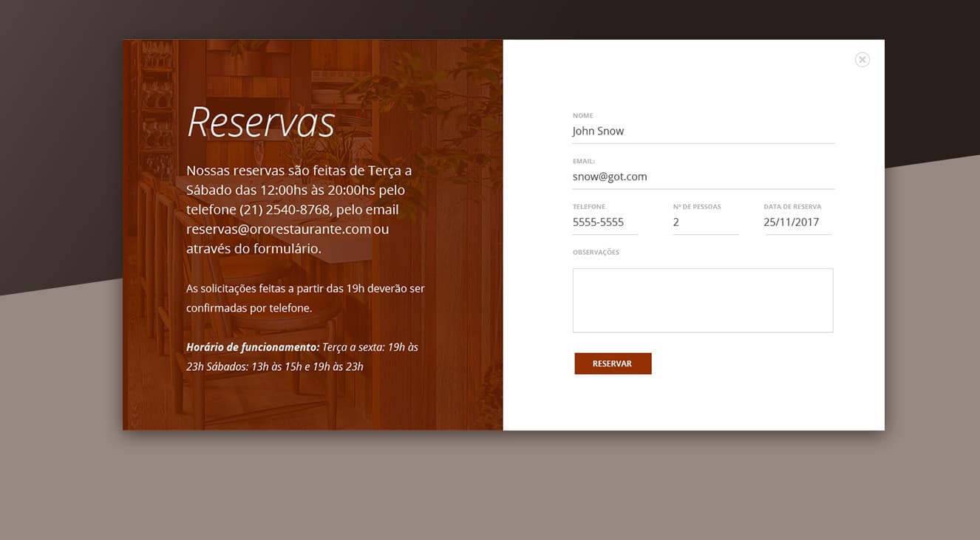The image size is (980, 540).
Task: Click the OBSERVAÇÕES label
Action: click(596, 253)
